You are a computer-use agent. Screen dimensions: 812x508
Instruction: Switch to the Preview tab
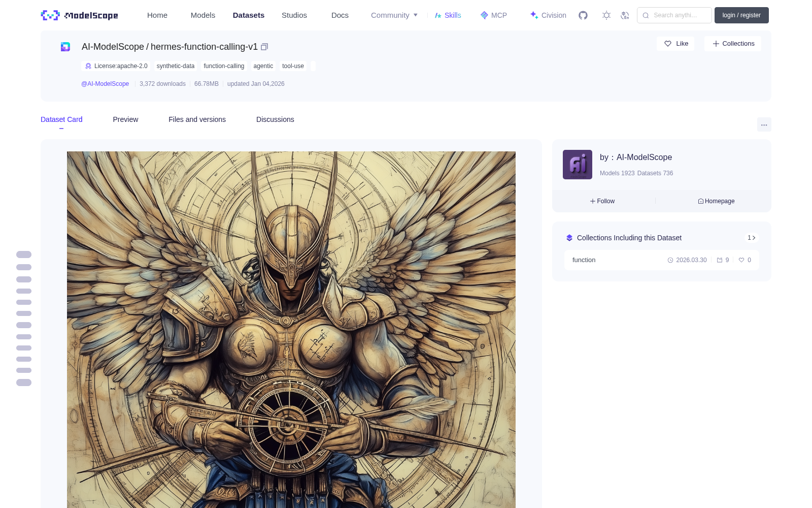coord(125,119)
